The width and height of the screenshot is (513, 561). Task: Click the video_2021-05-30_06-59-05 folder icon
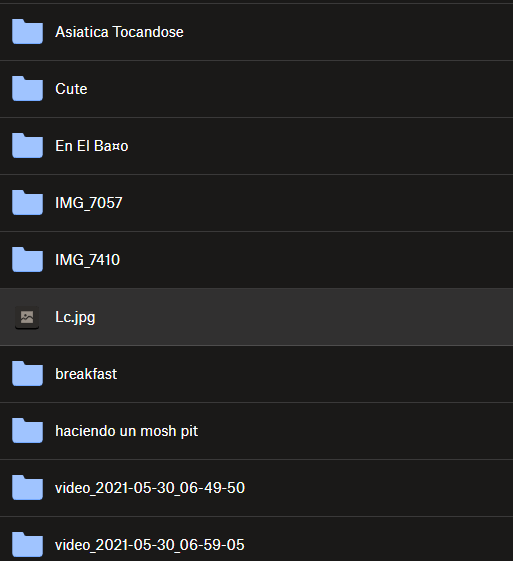[x=27, y=545]
